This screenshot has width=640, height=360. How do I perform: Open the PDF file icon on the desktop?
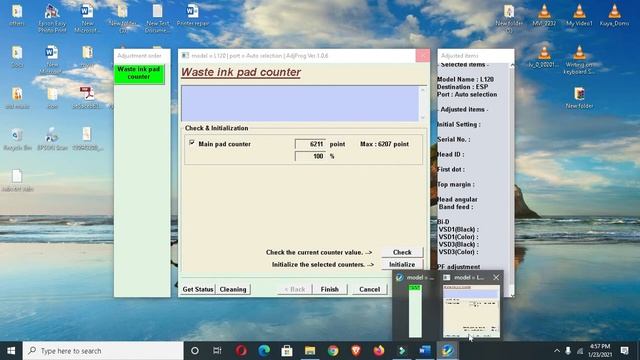click(87, 97)
